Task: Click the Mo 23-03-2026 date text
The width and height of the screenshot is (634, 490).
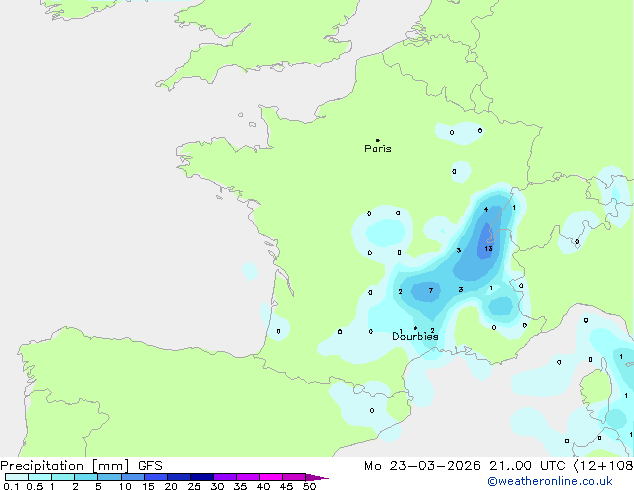Action: tap(422, 466)
